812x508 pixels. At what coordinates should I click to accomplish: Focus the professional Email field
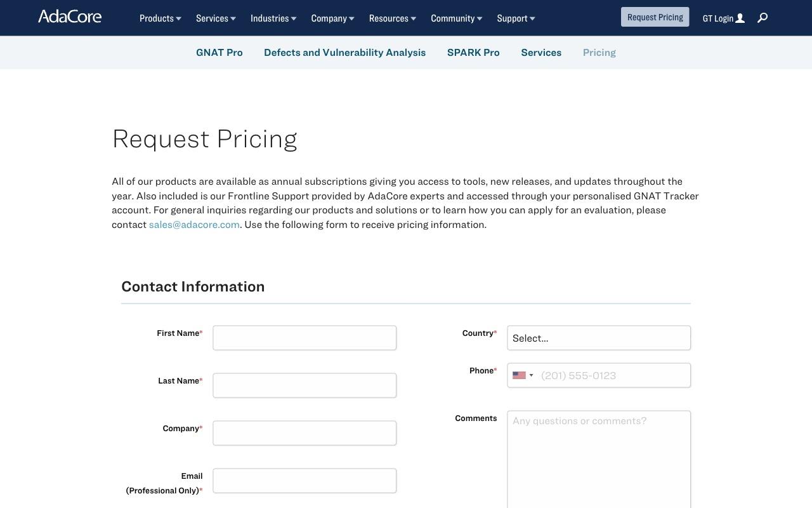pyautogui.click(x=304, y=481)
